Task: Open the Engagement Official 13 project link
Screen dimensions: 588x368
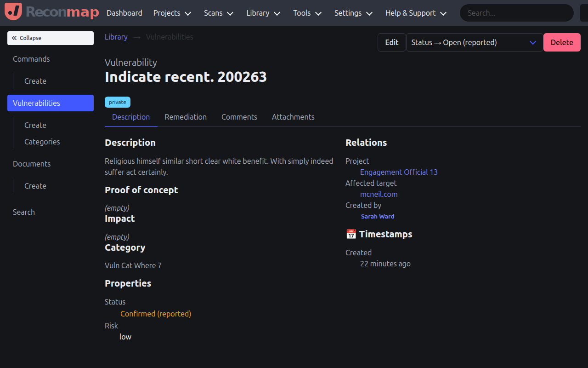Action: [399, 172]
